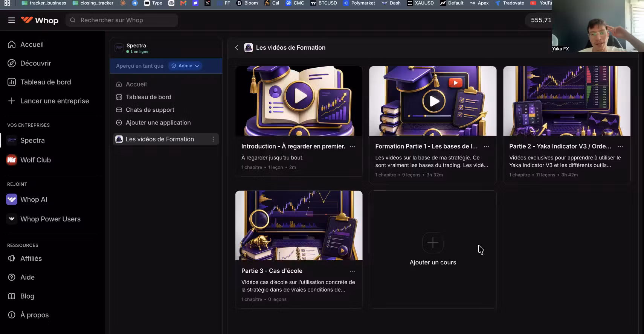Image resolution: width=644 pixels, height=334 pixels.
Task: Open the X (Twitter) bookmark icon
Action: coord(208,3)
